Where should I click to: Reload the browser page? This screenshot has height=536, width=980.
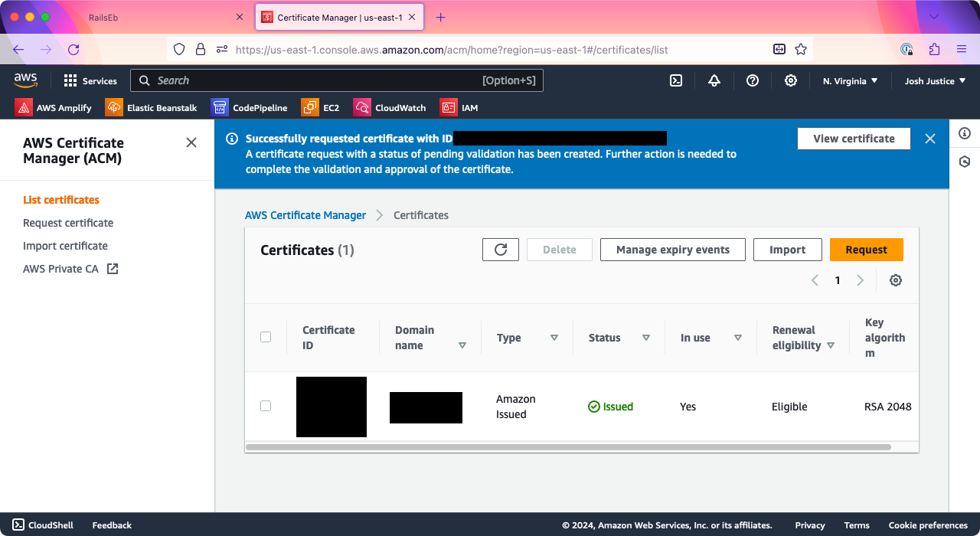coord(73,49)
